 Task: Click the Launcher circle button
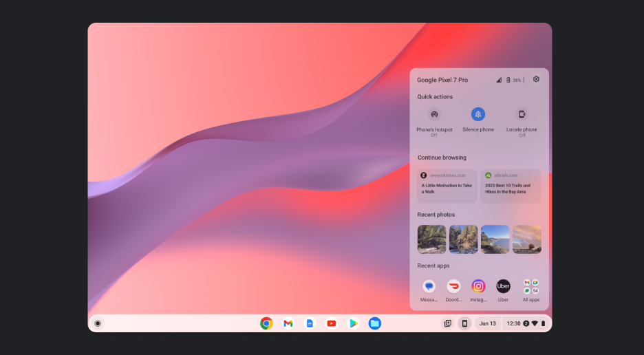coord(98,323)
